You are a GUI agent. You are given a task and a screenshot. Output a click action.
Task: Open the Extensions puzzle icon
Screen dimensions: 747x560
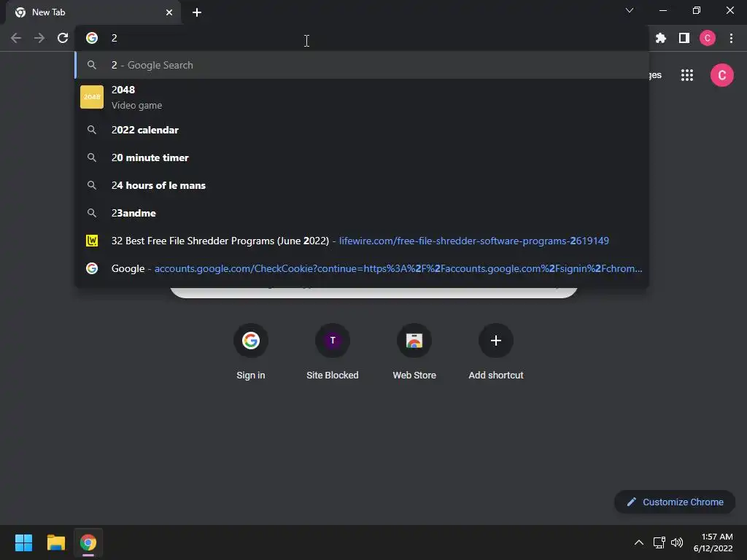coord(660,38)
